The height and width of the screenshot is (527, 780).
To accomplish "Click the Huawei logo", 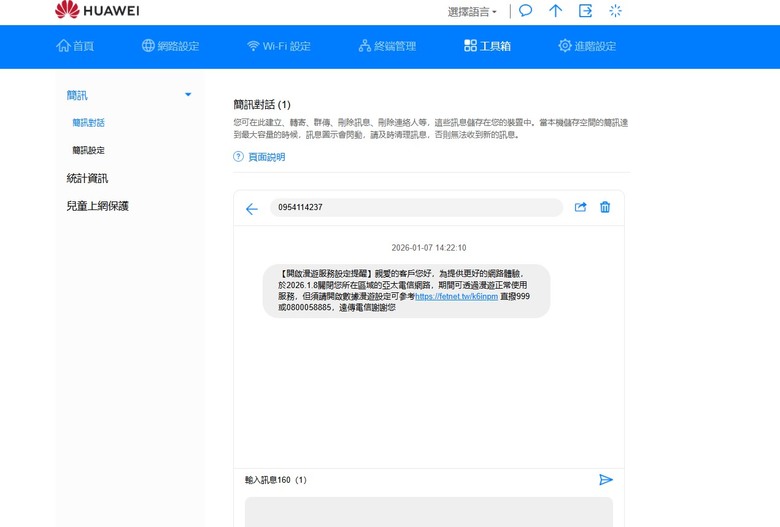I will pyautogui.click(x=97, y=10).
